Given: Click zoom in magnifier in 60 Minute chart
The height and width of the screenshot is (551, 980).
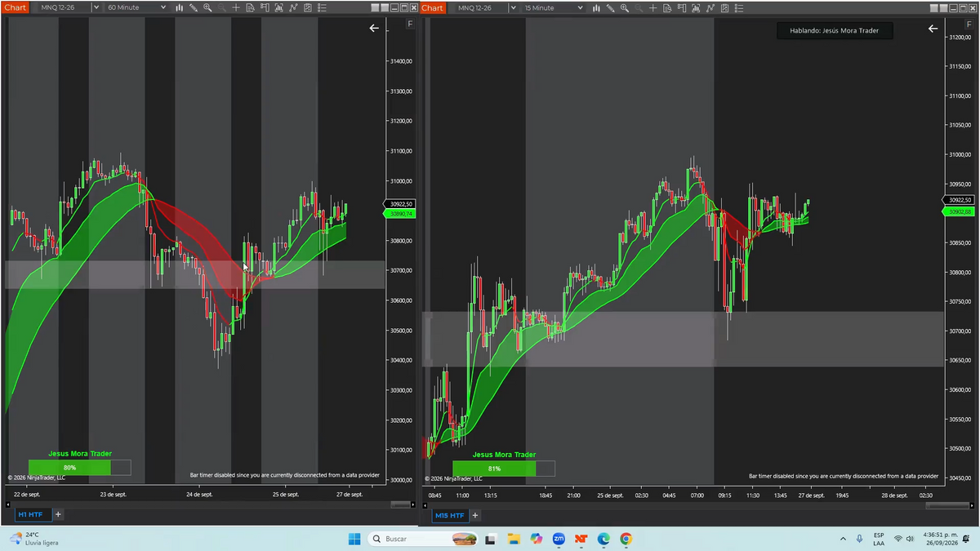Looking at the screenshot, I should pyautogui.click(x=207, y=7).
